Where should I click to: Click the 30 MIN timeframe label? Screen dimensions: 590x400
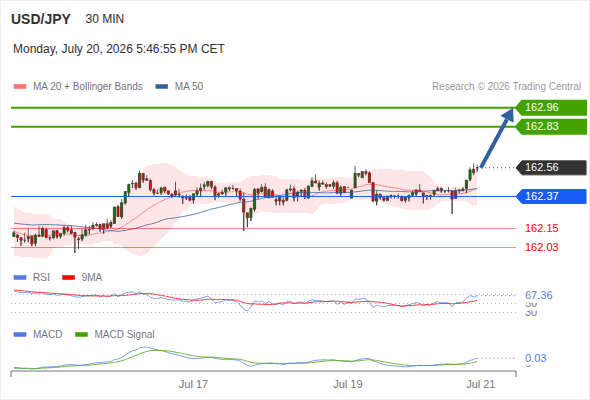[105, 19]
